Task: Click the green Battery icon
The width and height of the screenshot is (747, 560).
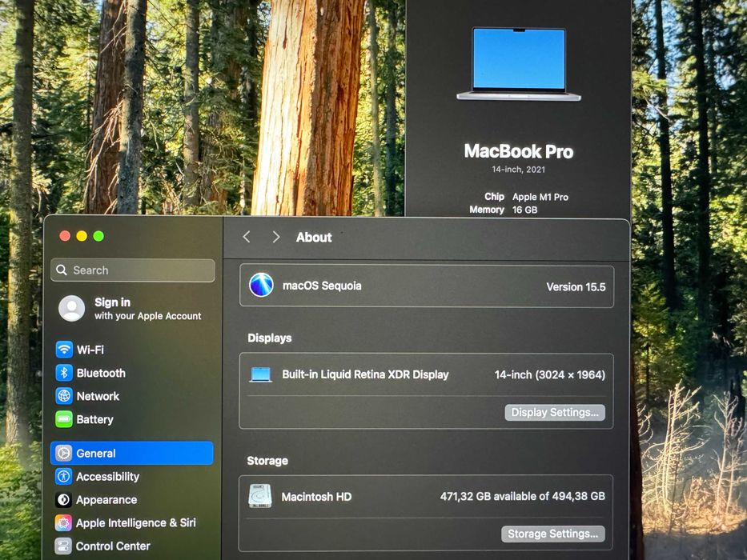Action: coord(64,419)
